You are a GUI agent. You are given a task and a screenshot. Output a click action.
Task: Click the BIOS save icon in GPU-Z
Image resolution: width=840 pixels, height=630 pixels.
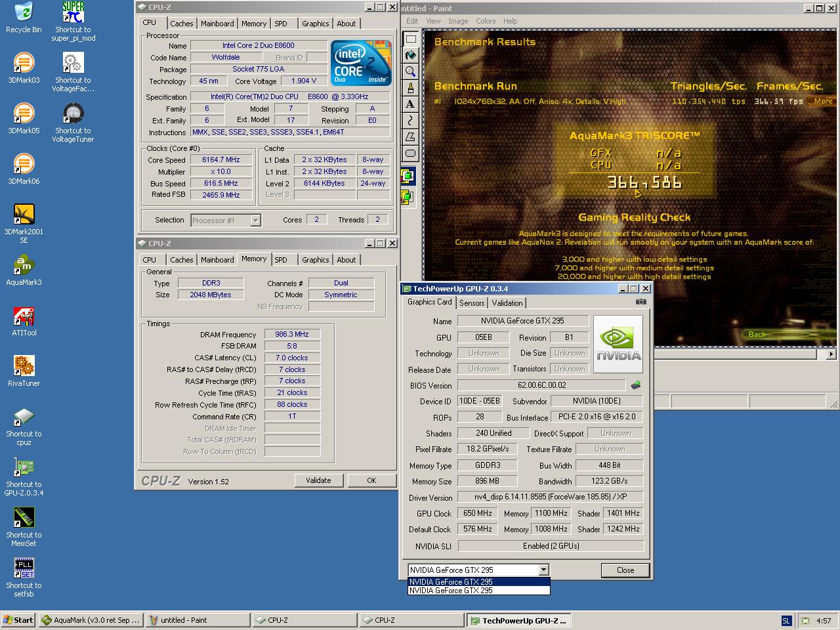coord(635,385)
